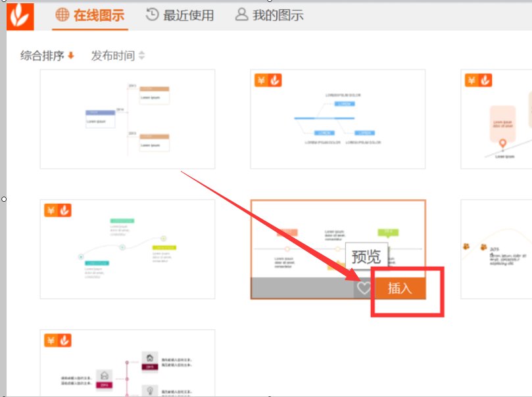The width and height of the screenshot is (532, 397).
Task: Toggle the red sort arrow beside 综合排序
Action: (x=70, y=55)
